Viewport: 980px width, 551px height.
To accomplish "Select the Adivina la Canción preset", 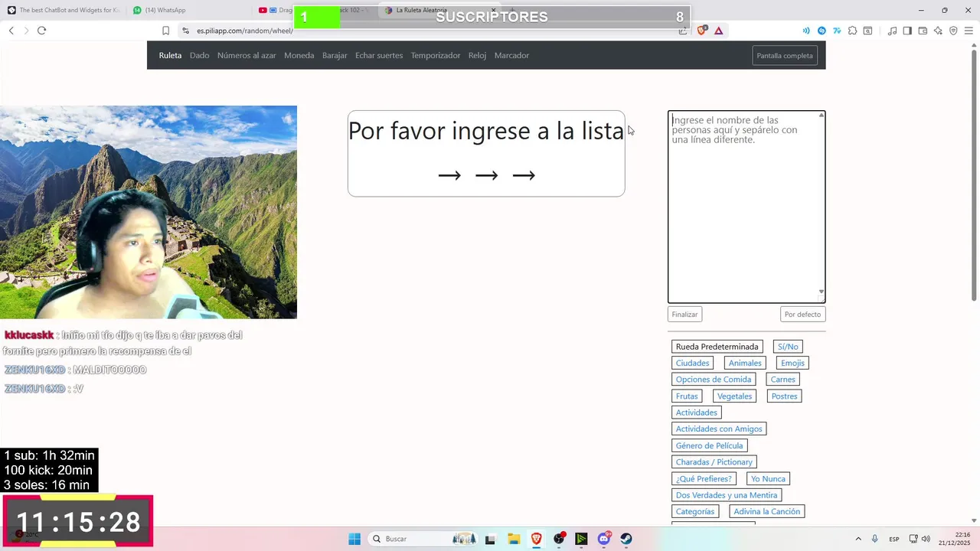I will pyautogui.click(x=767, y=511).
